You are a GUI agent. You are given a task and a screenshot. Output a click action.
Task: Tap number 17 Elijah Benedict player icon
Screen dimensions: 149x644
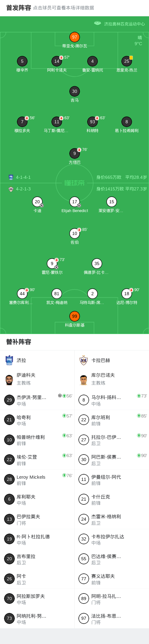74,202
